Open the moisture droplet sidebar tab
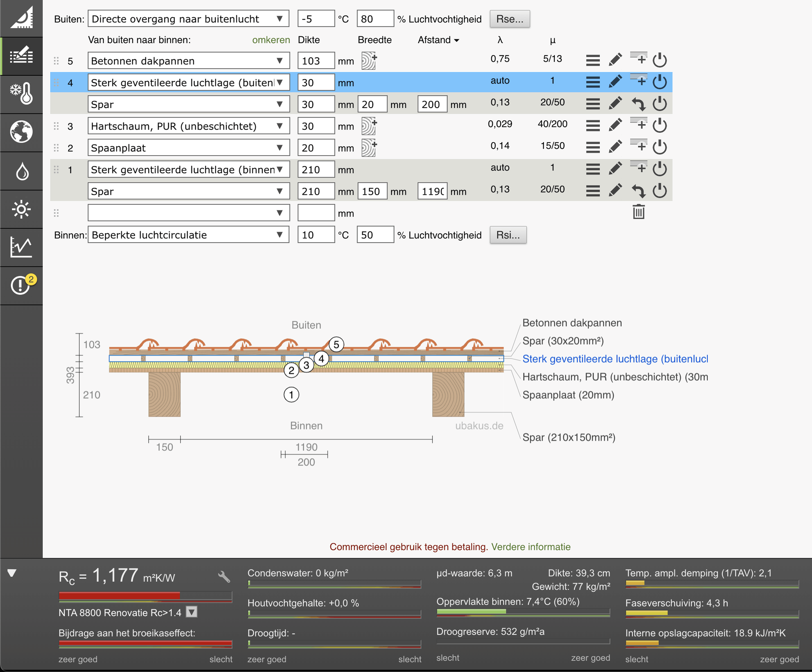The image size is (812, 672). tap(21, 171)
